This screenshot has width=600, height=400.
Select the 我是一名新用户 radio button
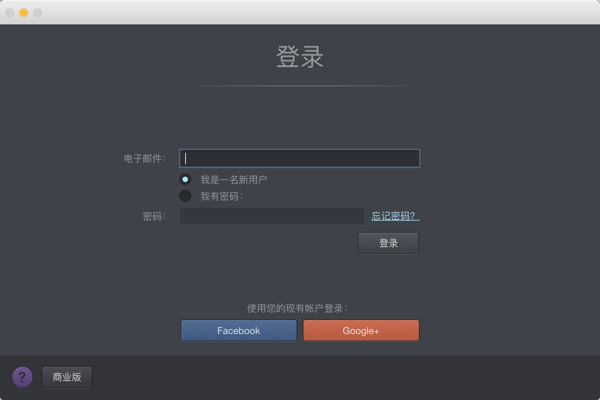pyautogui.click(x=185, y=179)
